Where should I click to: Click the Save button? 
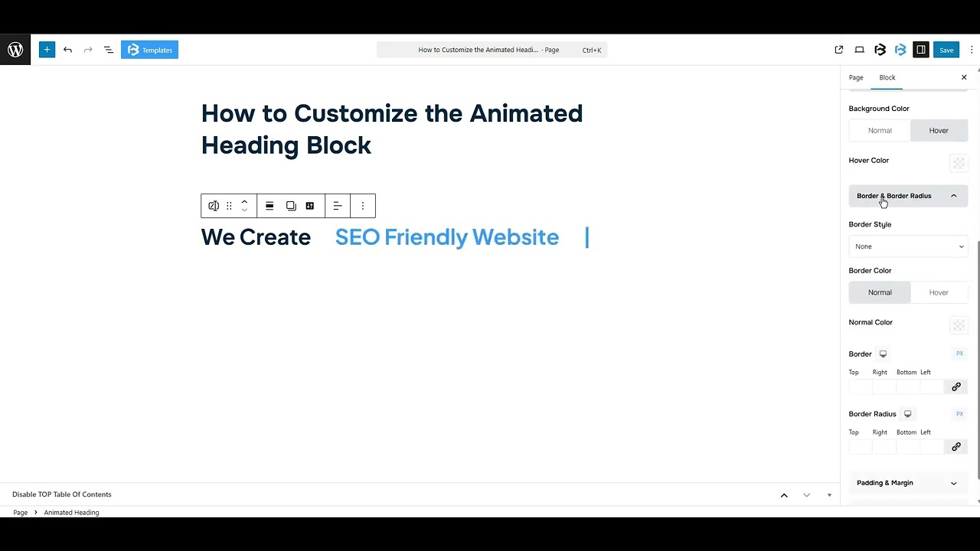[x=946, y=50]
